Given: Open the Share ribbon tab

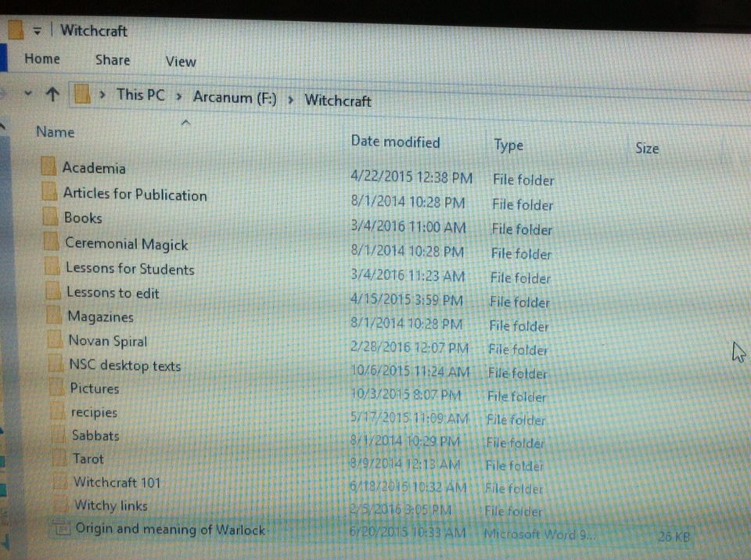Looking at the screenshot, I should [x=113, y=59].
